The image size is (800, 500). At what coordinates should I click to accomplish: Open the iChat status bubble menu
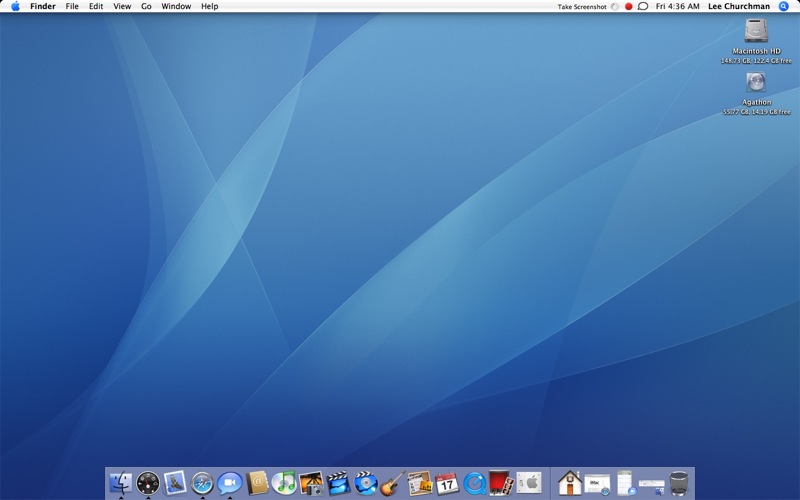tap(643, 7)
